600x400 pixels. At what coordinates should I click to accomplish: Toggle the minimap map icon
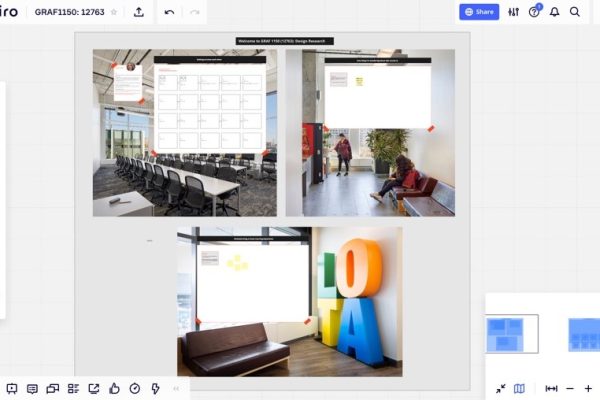(519, 388)
